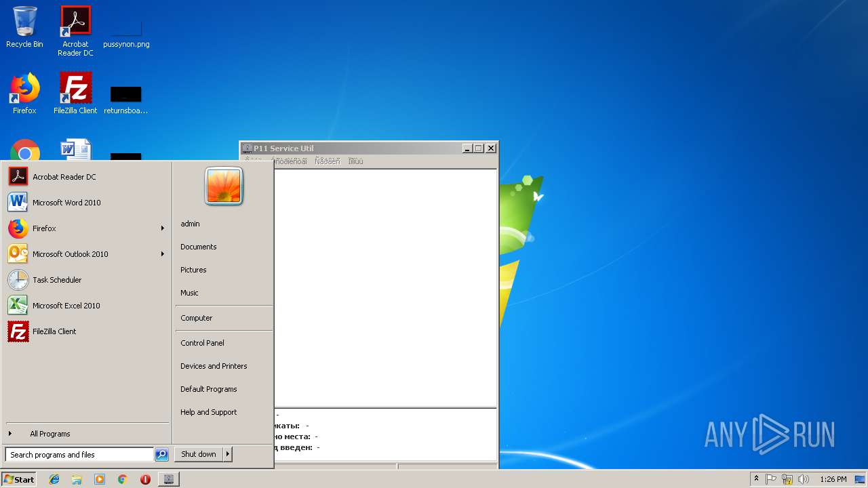Image resolution: width=868 pixels, height=488 pixels.
Task: Expand the Firefox jump list arrow
Action: 163,228
